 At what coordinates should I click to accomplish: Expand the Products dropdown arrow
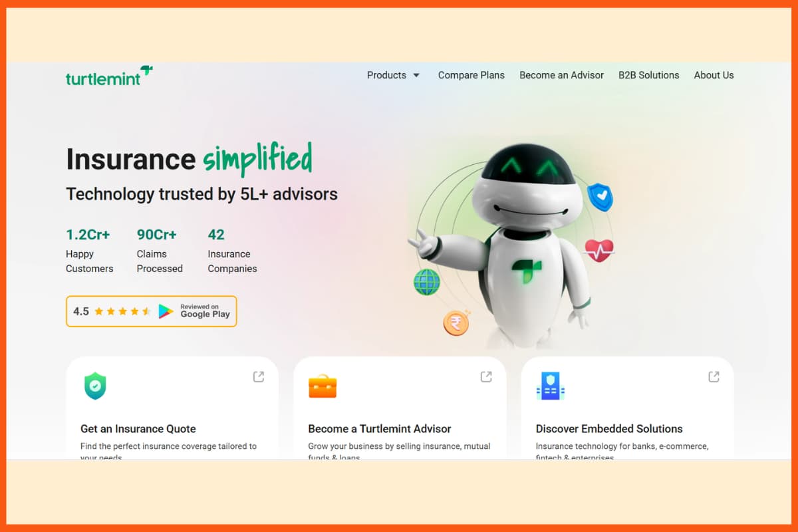point(416,76)
